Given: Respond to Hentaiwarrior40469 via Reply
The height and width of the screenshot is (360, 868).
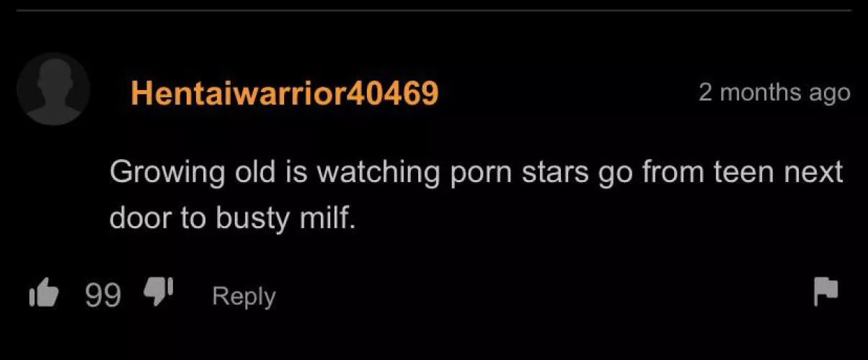Looking at the screenshot, I should [244, 296].
